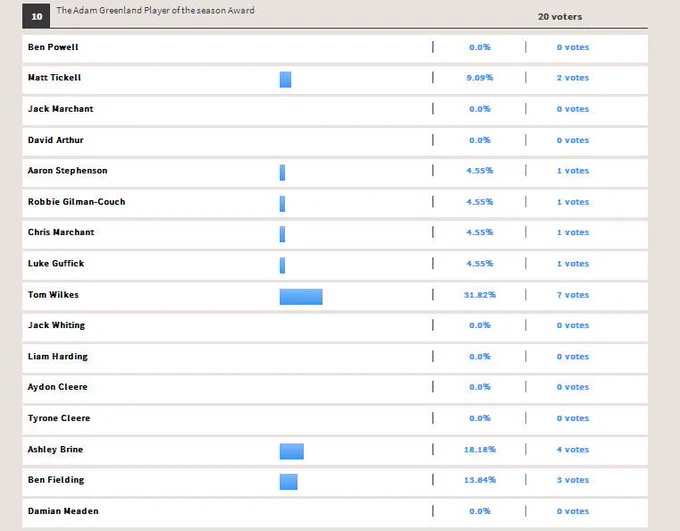Click Aaron Stephenson's '1 votes' count
Viewport: 680px width, 531px height.
pyautogui.click(x=573, y=170)
